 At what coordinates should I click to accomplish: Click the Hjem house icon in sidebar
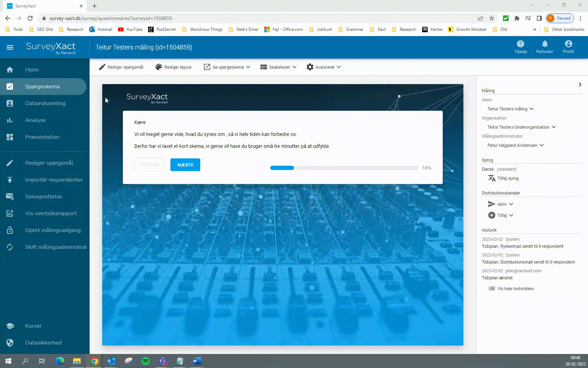(10, 70)
